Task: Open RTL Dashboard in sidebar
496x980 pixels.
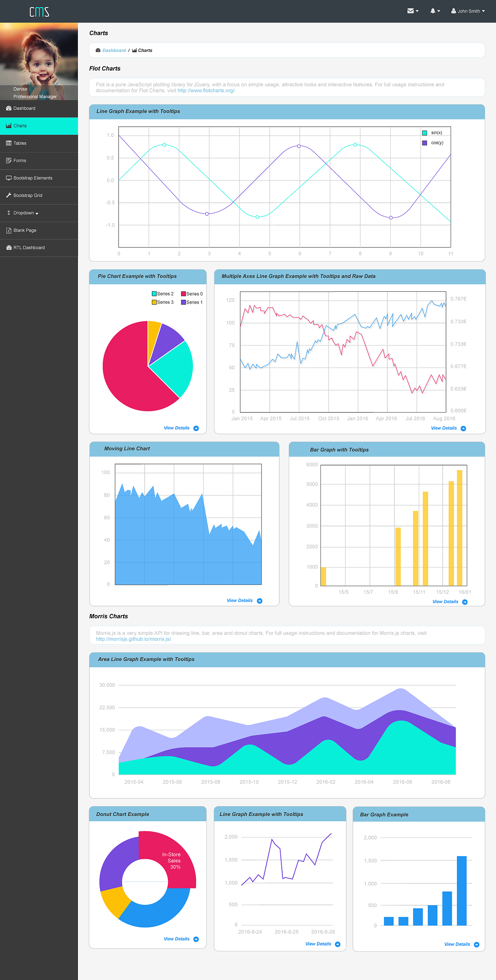Action: [39, 248]
